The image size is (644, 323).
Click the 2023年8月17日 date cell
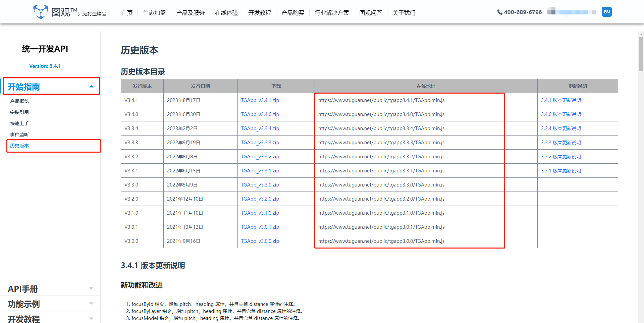201,100
